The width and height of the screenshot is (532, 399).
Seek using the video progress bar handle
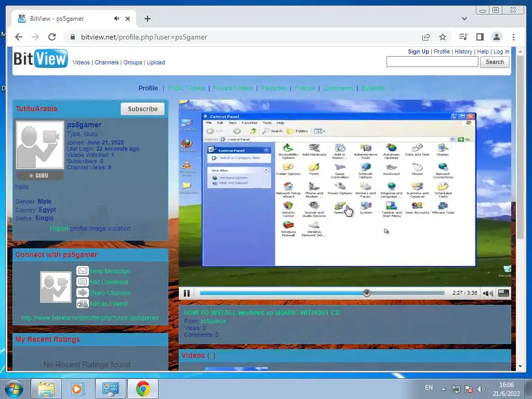(367, 293)
